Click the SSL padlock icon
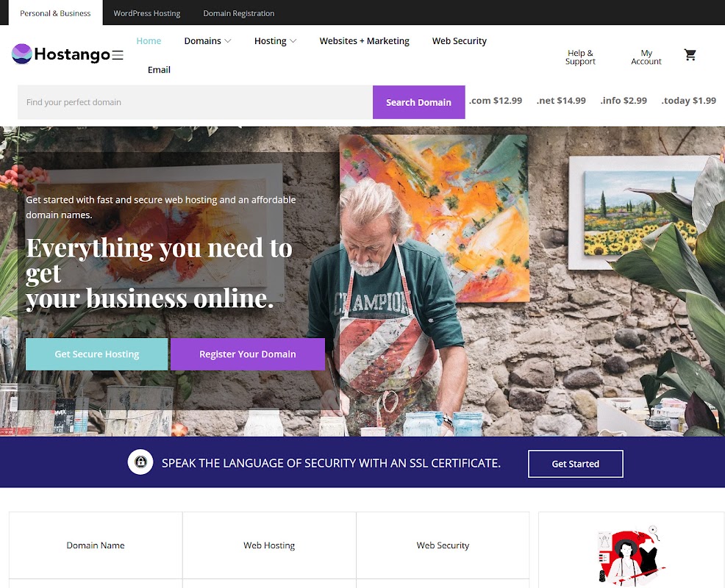The height and width of the screenshot is (588, 725). click(x=140, y=462)
